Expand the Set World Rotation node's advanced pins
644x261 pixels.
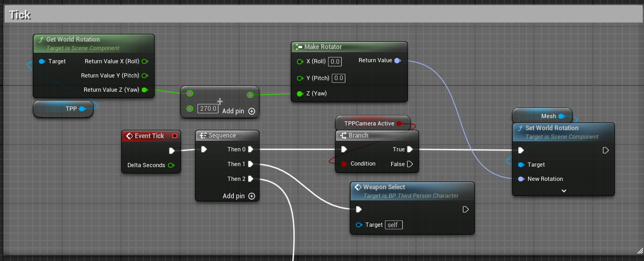click(x=563, y=190)
